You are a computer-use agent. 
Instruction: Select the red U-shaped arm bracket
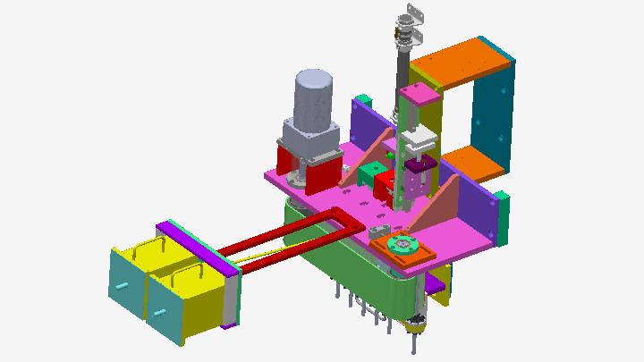(295, 236)
